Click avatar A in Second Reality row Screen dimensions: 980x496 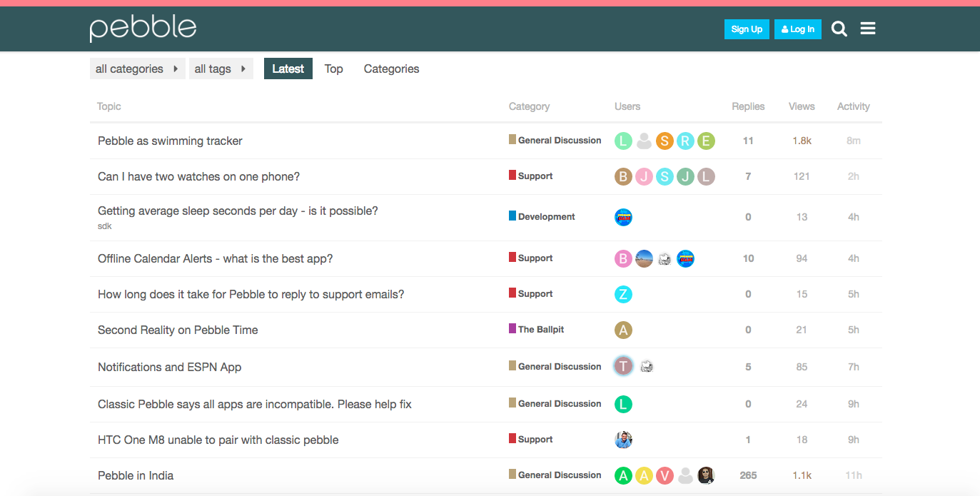coord(623,330)
